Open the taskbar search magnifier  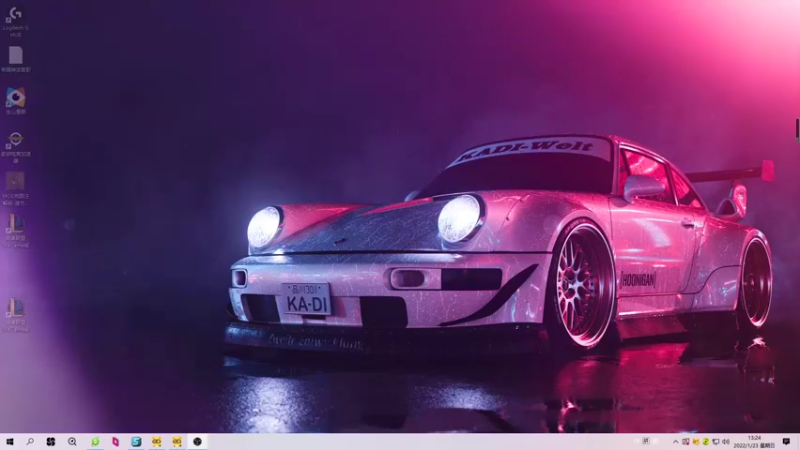30,441
